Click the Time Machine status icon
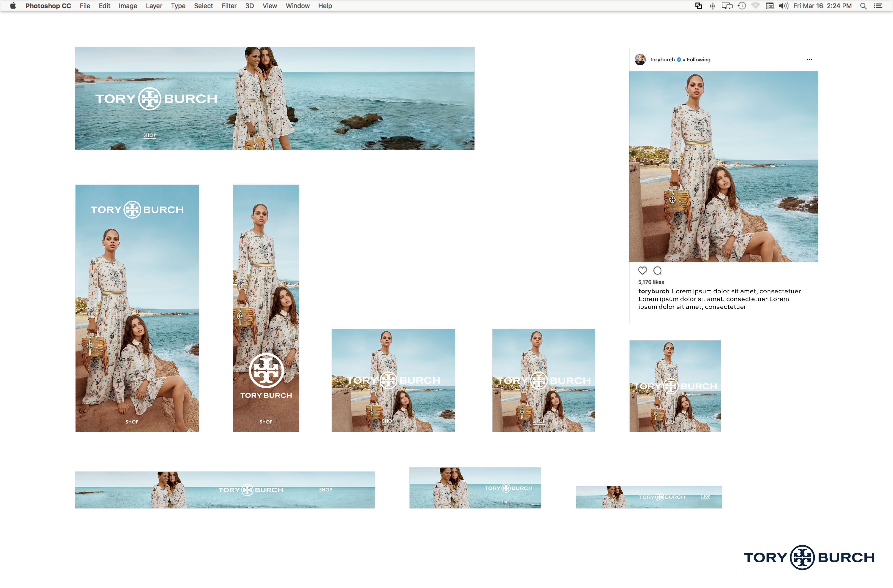The height and width of the screenshot is (588, 893). coord(741,6)
